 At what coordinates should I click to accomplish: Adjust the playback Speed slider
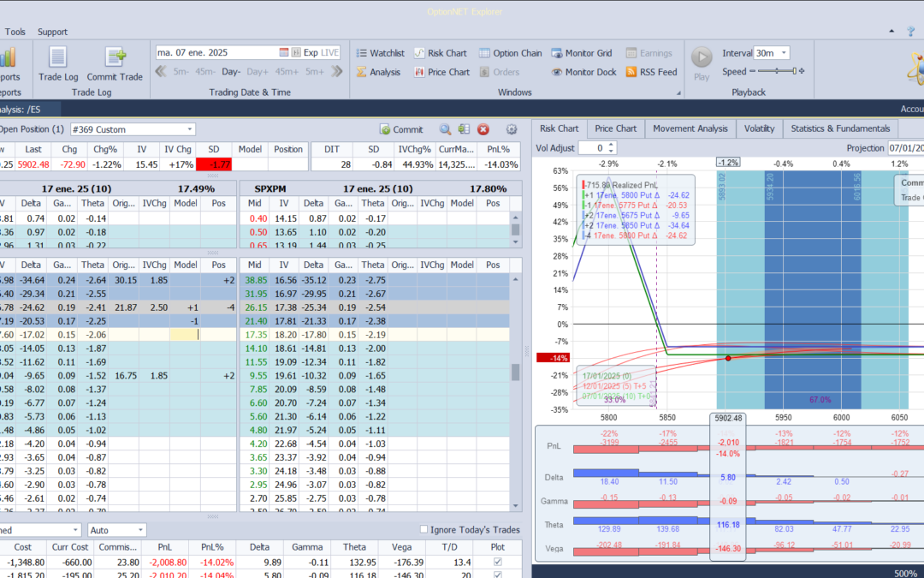pyautogui.click(x=777, y=71)
